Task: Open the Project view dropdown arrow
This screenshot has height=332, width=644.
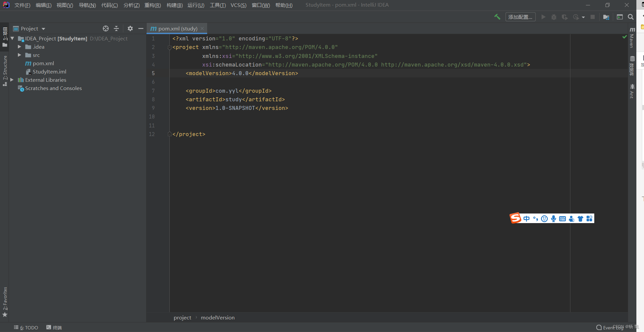Action: [x=43, y=29]
